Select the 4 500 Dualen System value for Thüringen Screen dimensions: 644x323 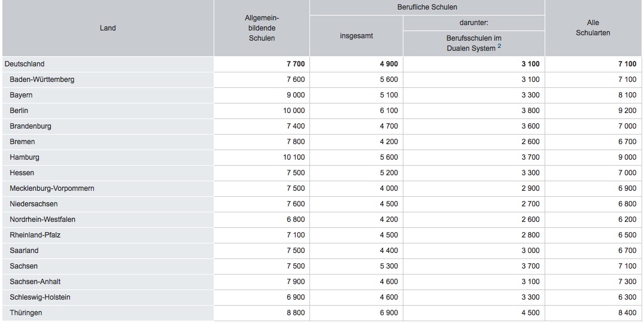(x=530, y=313)
